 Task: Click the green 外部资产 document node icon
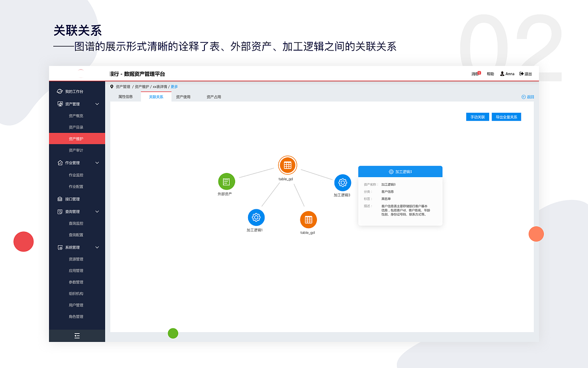(x=226, y=181)
